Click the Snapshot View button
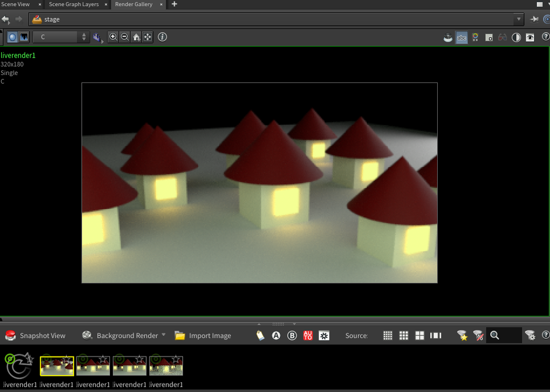This screenshot has width=550, height=392. click(x=36, y=335)
